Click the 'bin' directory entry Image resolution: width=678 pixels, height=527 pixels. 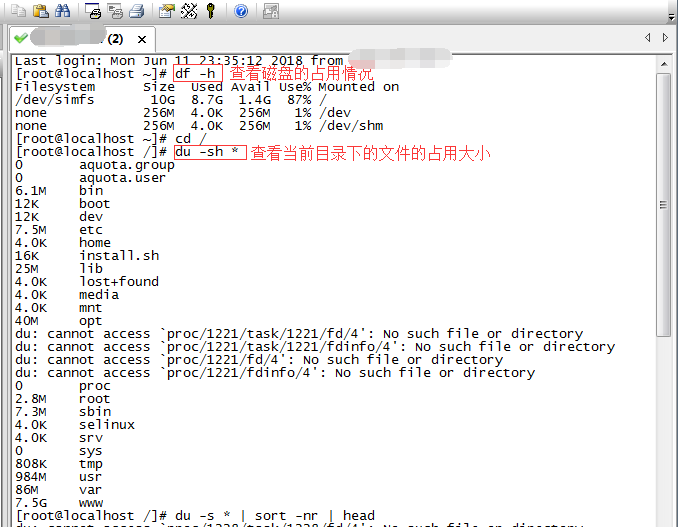(x=91, y=191)
